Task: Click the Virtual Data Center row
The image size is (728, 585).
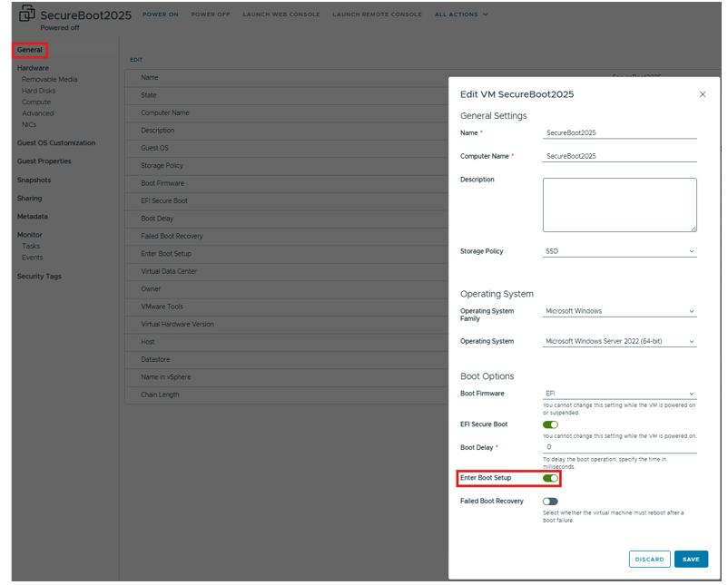Action: [287, 271]
